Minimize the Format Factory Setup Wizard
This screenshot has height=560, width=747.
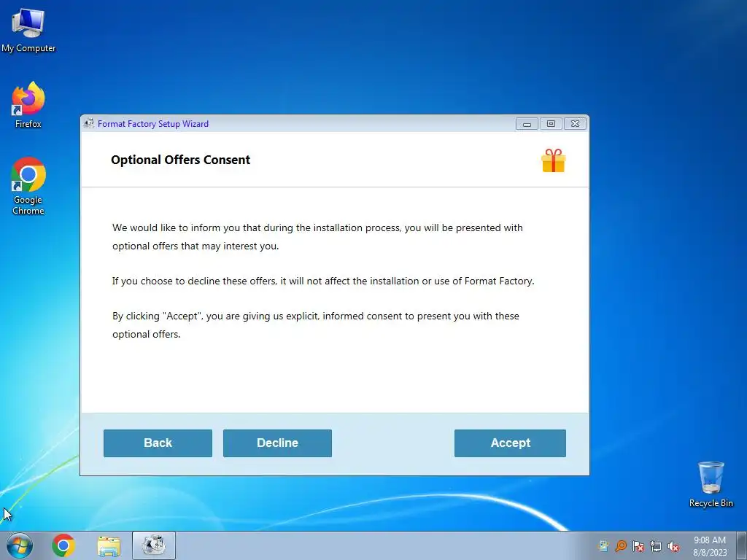527,124
